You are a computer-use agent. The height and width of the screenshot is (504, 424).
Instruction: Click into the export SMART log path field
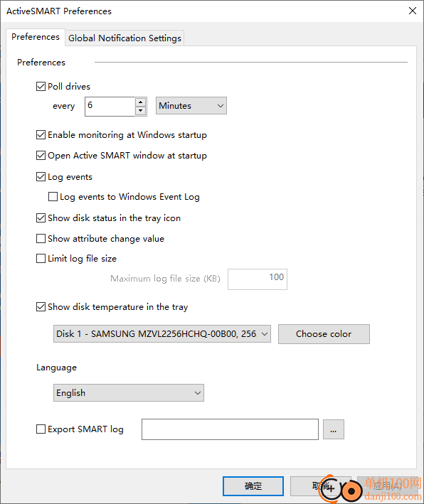(x=230, y=429)
